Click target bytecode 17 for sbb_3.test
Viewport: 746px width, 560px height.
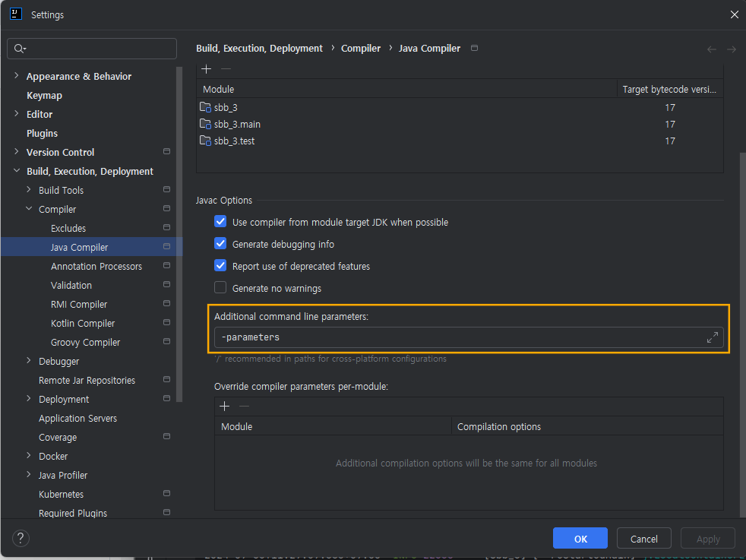670,141
